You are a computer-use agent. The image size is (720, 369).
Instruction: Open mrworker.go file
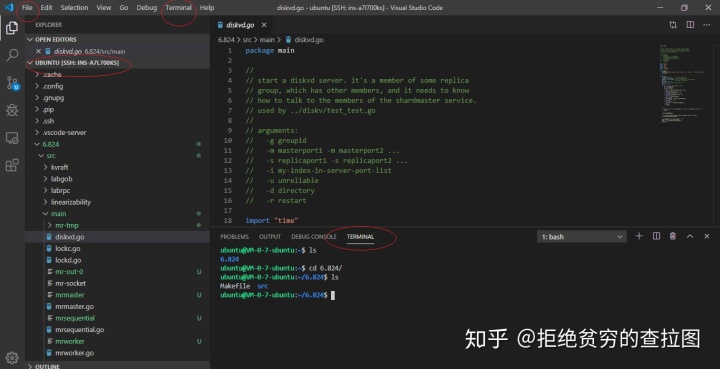(x=118, y=353)
